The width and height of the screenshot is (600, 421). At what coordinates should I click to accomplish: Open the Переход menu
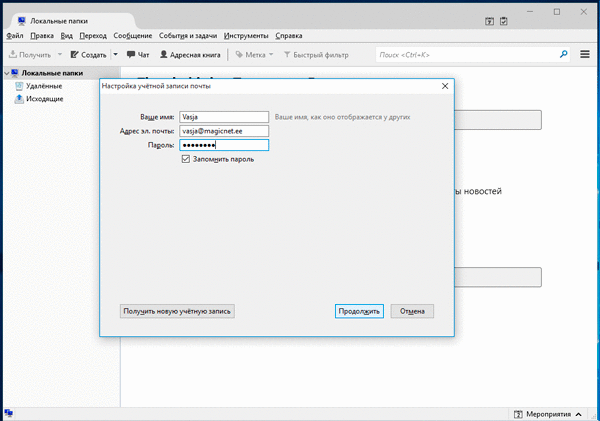click(93, 36)
